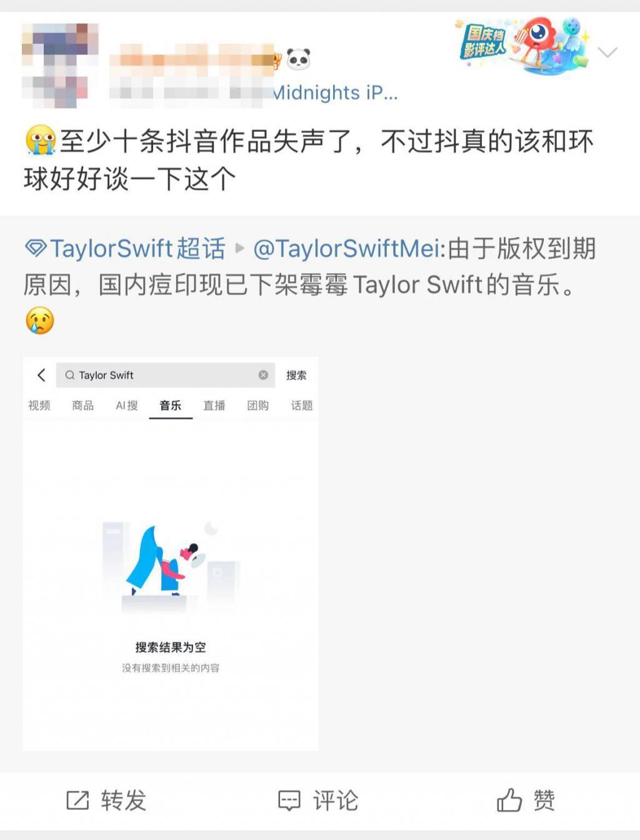Switch to the 商品 tab
The height and width of the screenshot is (840, 640).
tap(82, 406)
